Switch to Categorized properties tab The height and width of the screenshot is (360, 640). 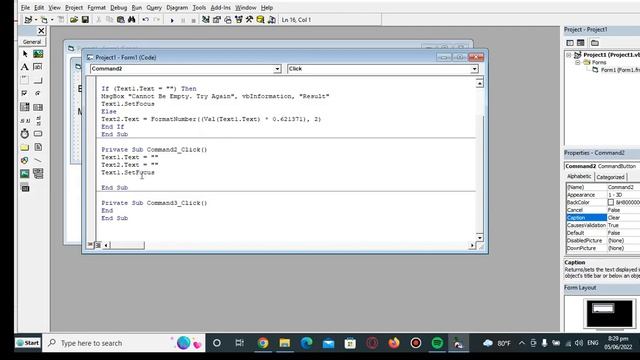610,177
